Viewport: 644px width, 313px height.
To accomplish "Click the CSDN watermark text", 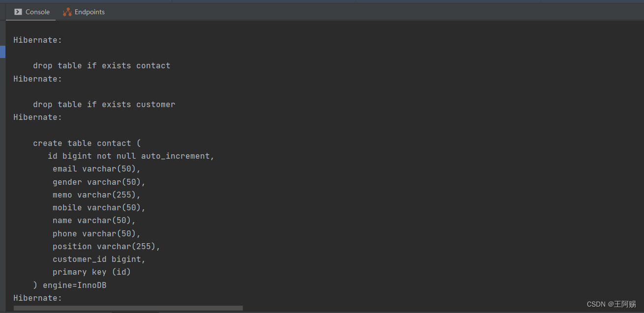I will 611,304.
